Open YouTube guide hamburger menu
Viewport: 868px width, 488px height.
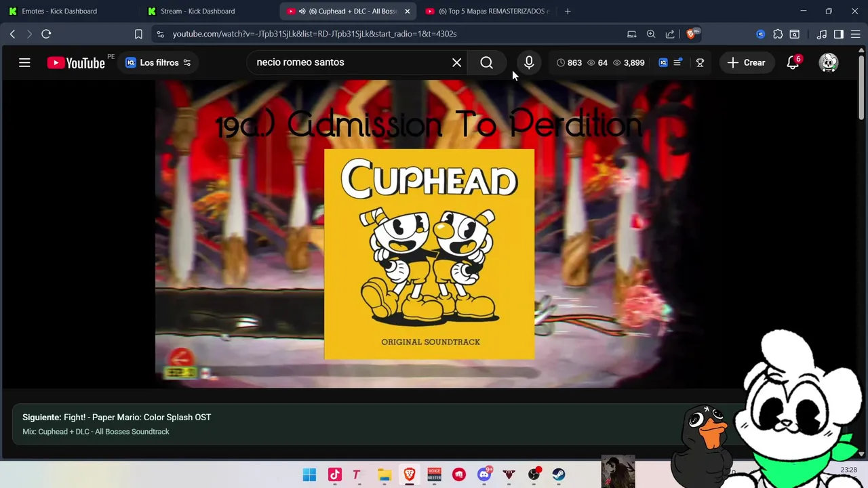[24, 62]
